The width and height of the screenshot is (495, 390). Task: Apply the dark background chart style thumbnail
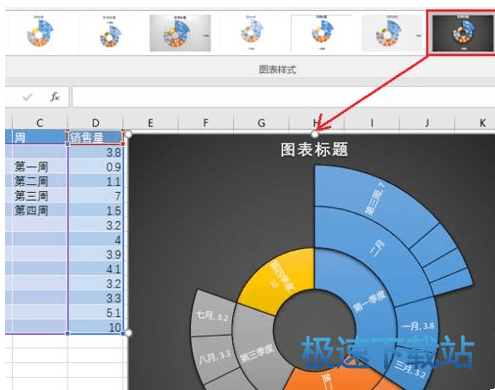463,33
